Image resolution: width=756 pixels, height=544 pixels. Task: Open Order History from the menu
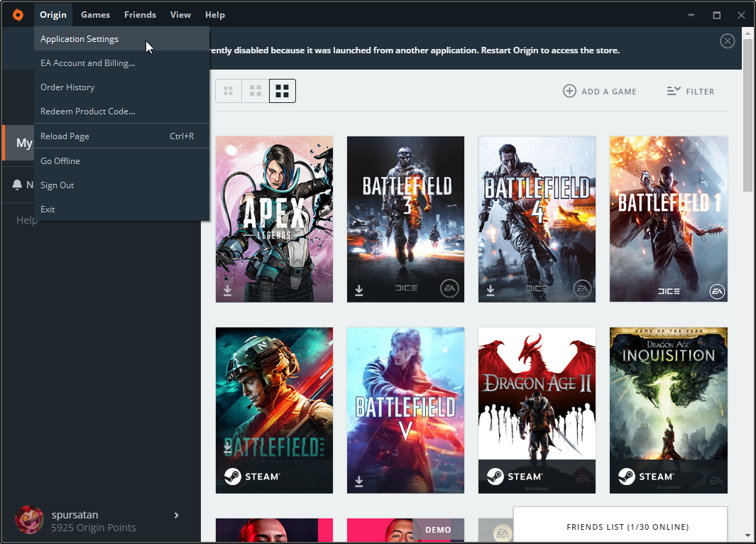click(x=121, y=87)
